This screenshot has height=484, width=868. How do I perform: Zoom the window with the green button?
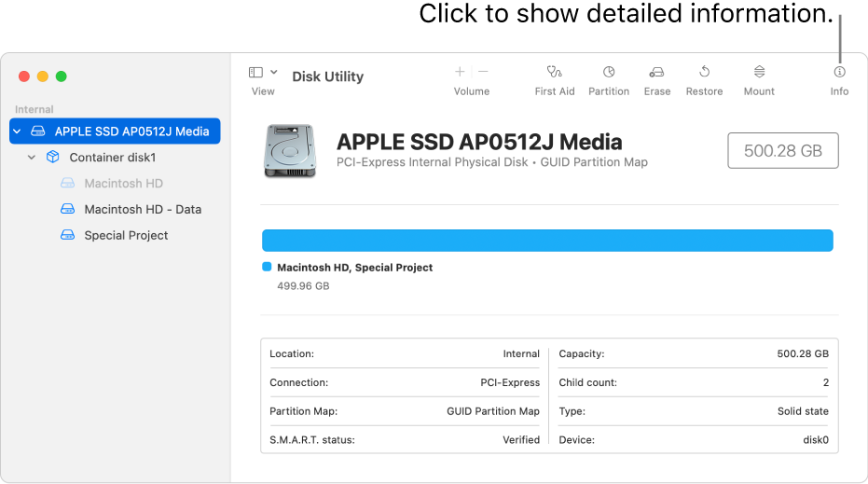click(62, 76)
